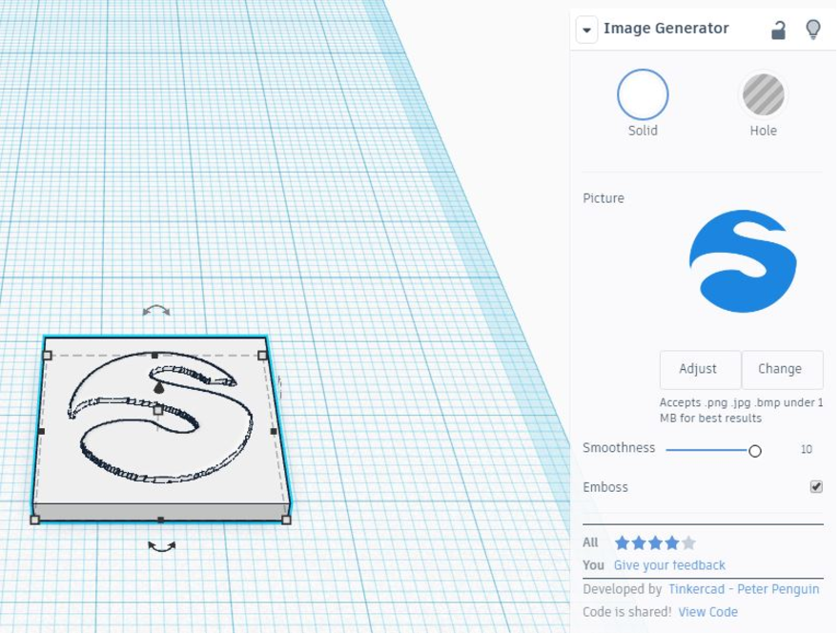Viewport: 840px width, 634px height.
Task: Uncheck the Emboss checkbox
Action: (816, 487)
